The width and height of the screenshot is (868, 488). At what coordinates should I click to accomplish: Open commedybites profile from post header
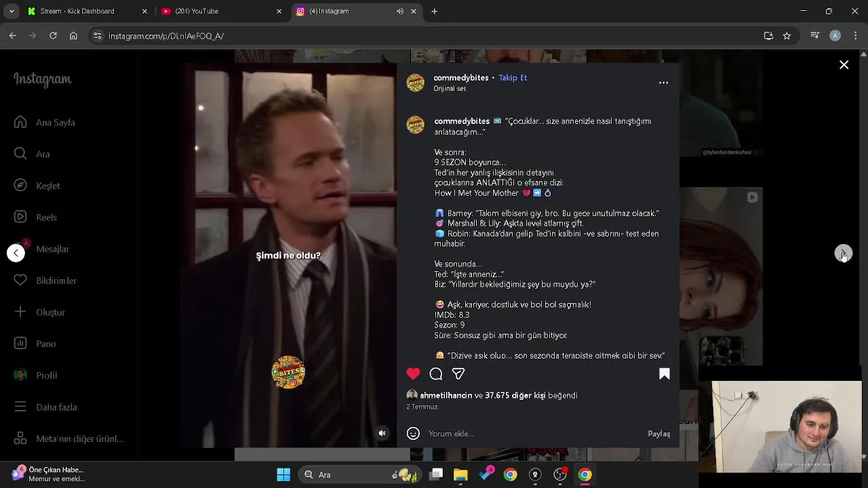pyautogui.click(x=461, y=77)
